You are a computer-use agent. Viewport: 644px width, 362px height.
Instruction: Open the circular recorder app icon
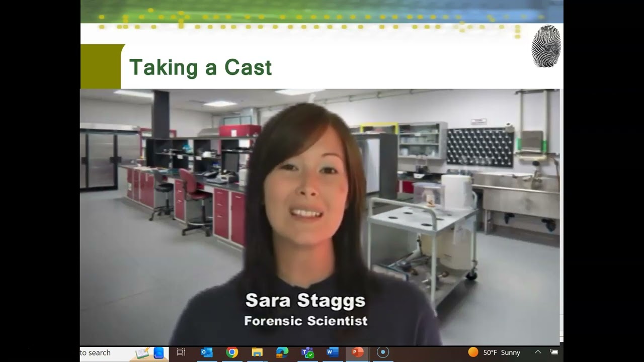pos(383,352)
